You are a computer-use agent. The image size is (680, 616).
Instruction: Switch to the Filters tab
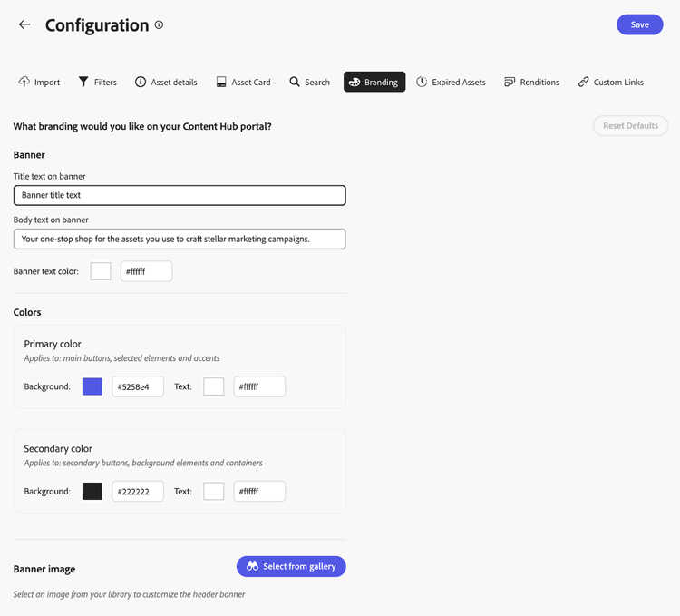pos(97,82)
